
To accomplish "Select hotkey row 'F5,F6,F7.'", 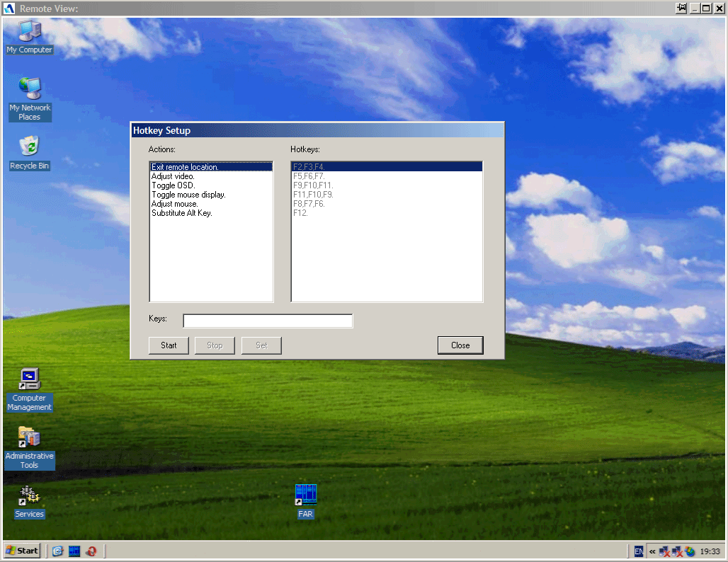I will 387,176.
